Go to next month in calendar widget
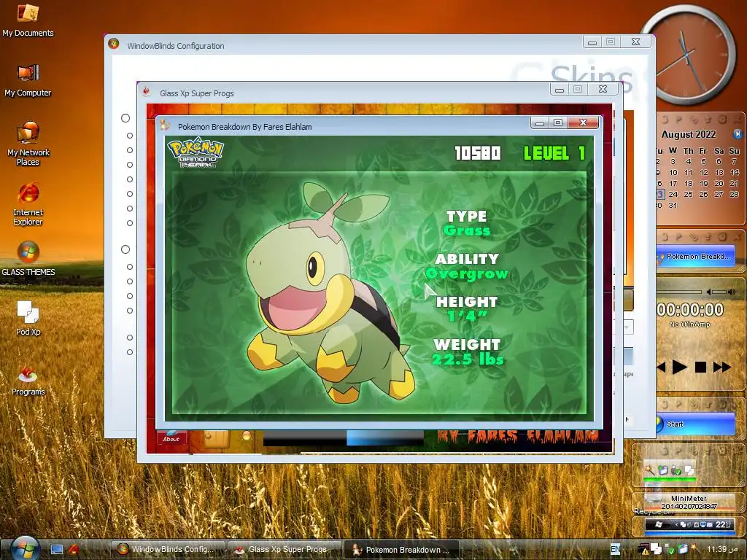This screenshot has height=560, width=747. (738, 134)
